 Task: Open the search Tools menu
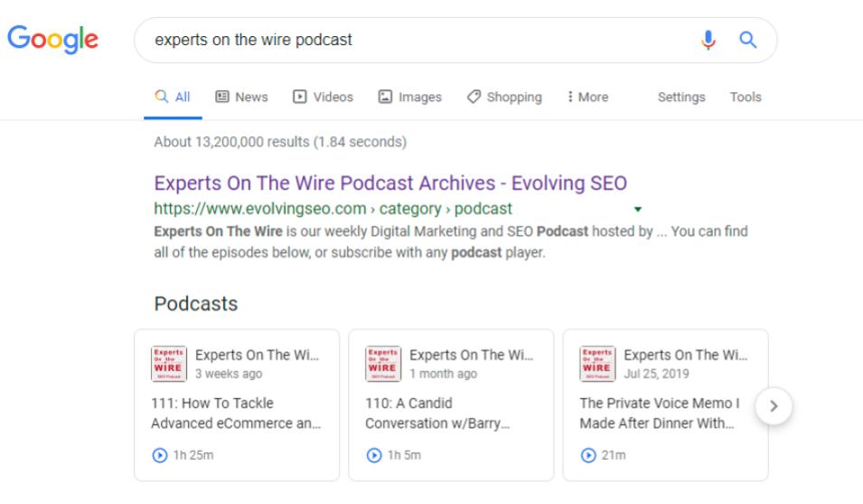pos(746,98)
